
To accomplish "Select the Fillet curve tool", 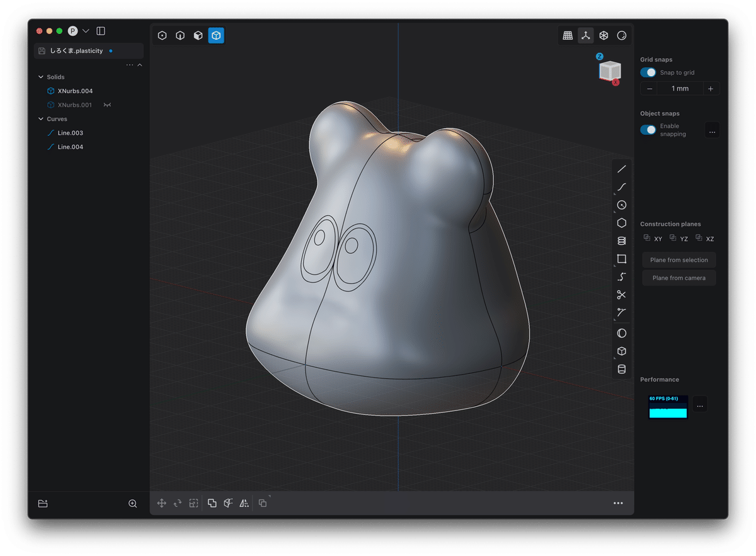I will [x=622, y=312].
